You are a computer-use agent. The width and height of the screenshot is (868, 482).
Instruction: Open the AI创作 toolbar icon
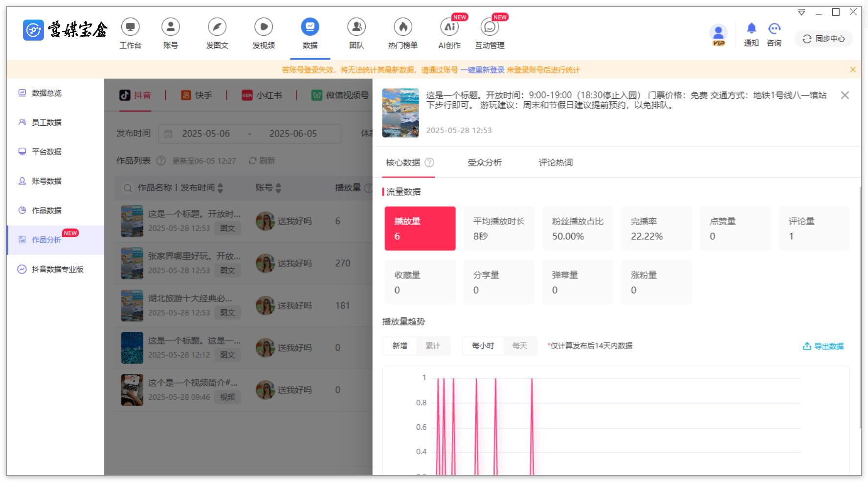[449, 27]
